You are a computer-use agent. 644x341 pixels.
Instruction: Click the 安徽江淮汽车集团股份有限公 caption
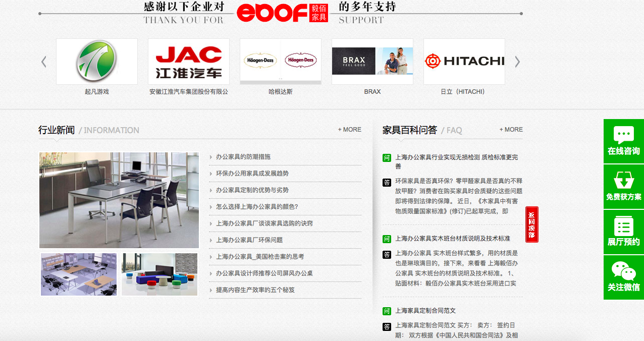pyautogui.click(x=189, y=92)
